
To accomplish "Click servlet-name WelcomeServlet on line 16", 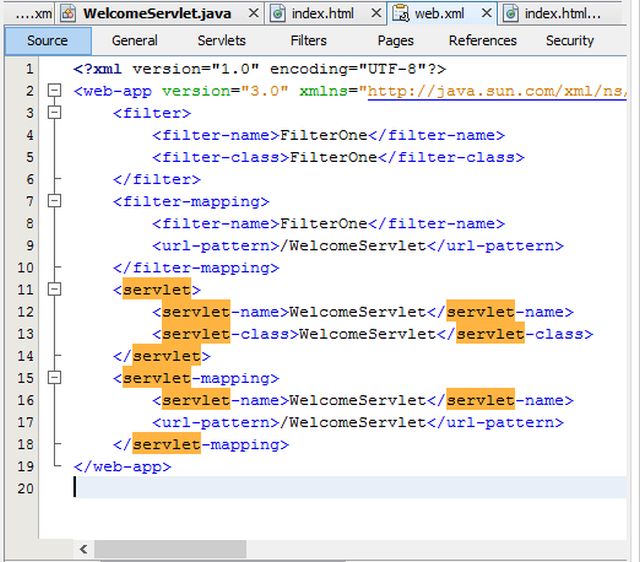I will [x=358, y=400].
